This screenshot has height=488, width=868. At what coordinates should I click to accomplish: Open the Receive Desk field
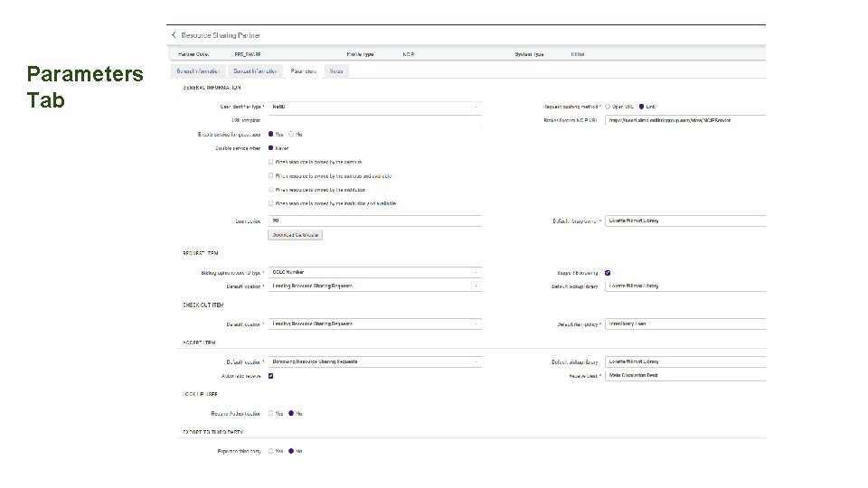click(x=685, y=376)
